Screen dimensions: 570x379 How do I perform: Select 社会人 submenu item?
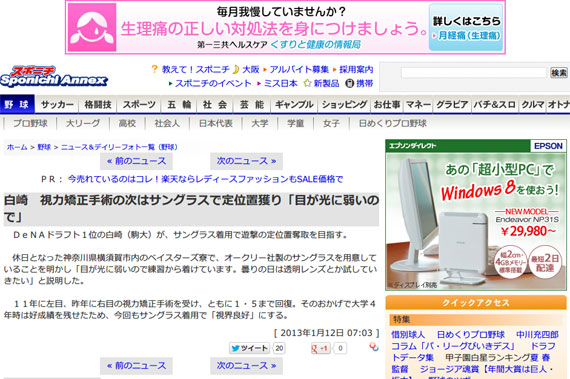pos(167,124)
